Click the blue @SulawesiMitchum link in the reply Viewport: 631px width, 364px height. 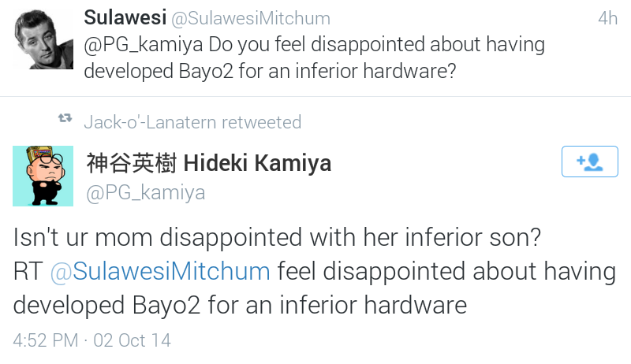160,271
